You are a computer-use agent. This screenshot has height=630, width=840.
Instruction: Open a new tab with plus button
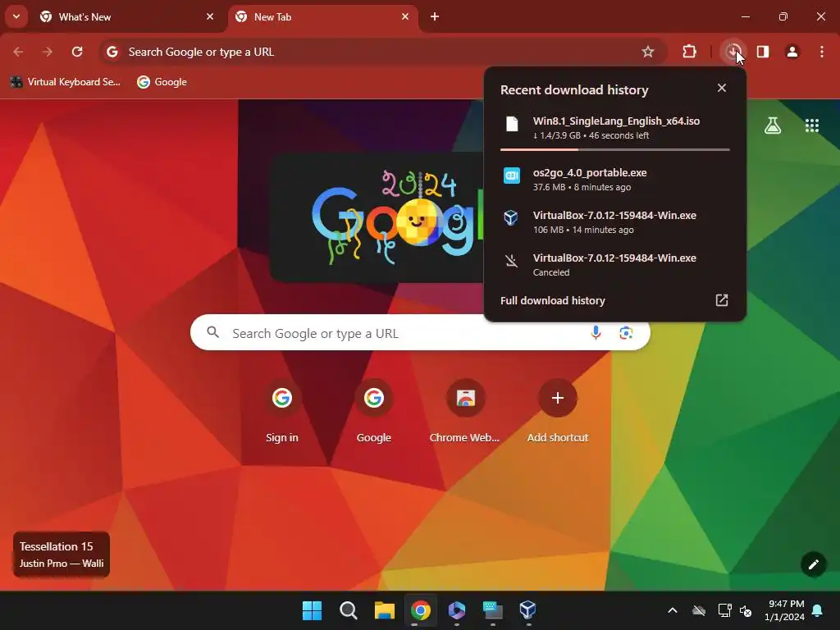pos(435,16)
